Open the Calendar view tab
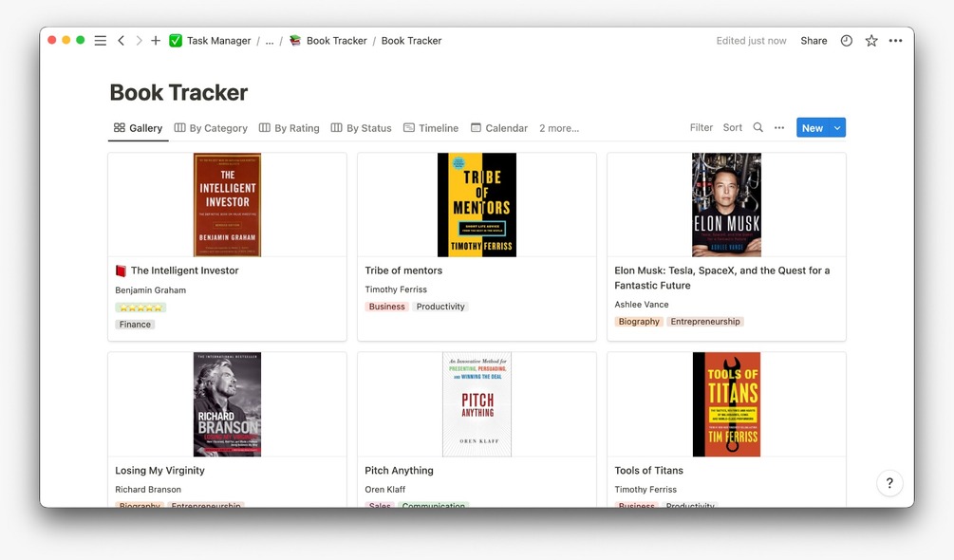The image size is (954, 560). tap(499, 128)
